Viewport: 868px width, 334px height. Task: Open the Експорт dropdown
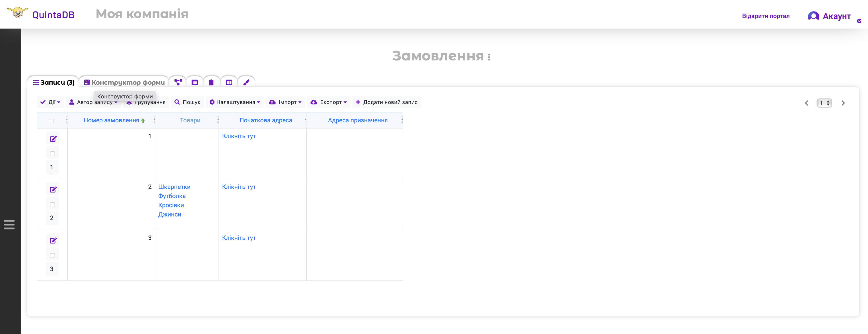pos(329,102)
